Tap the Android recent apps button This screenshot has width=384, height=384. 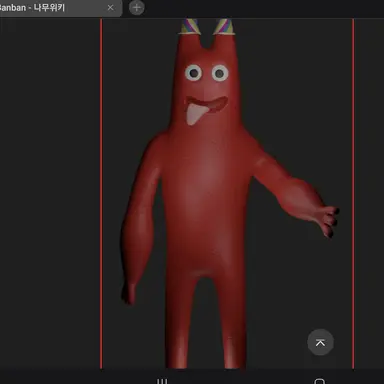coord(162,381)
